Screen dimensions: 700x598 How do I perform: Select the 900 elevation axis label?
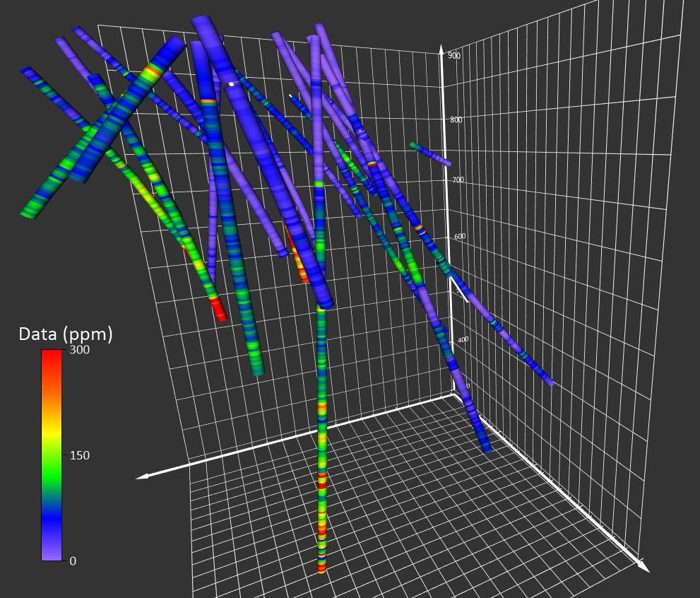click(454, 54)
